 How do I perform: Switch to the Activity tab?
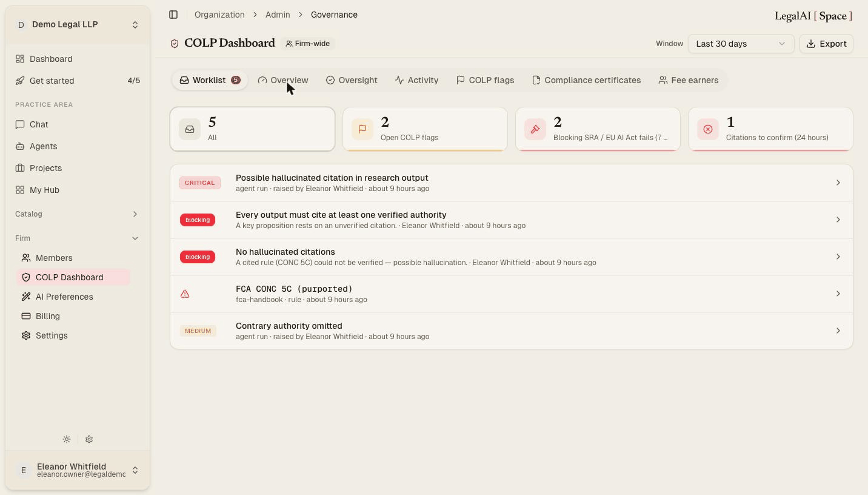pos(416,80)
